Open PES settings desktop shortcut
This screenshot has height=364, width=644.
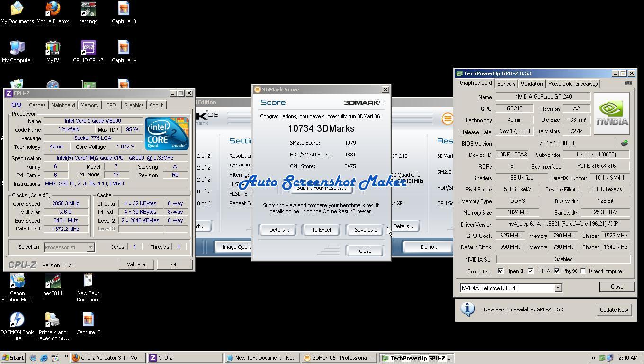pyautogui.click(x=88, y=13)
